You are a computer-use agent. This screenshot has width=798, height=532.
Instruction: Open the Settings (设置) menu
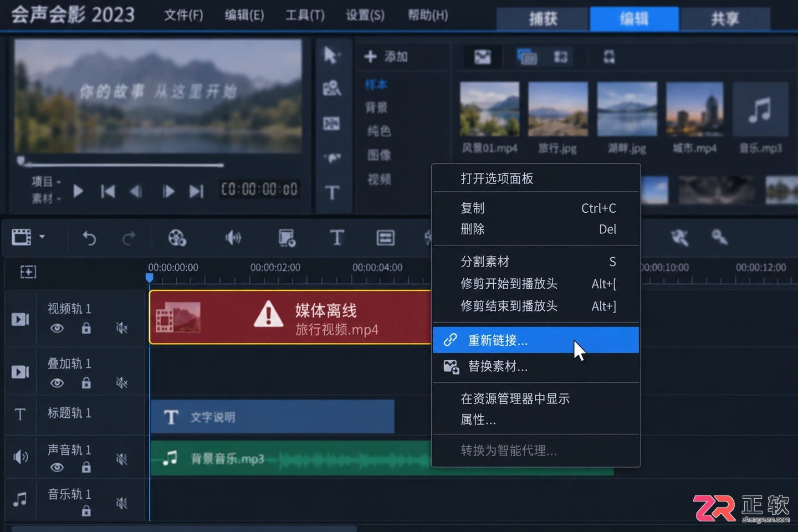point(365,15)
